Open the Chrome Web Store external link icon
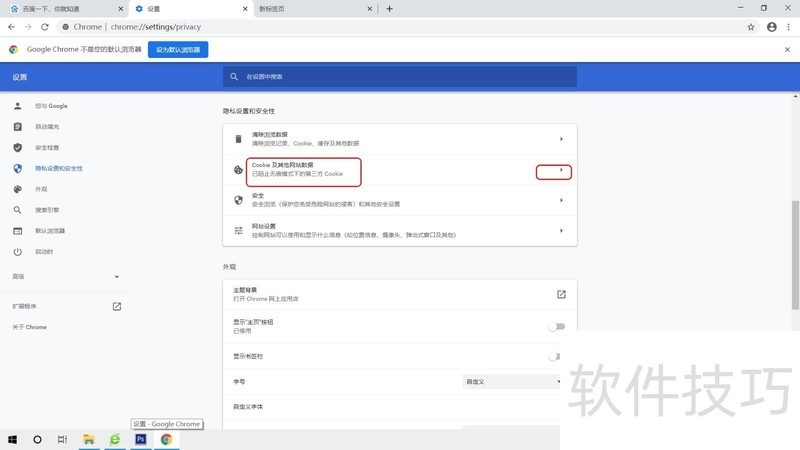Screen dimensions: 800x450 click(561, 294)
